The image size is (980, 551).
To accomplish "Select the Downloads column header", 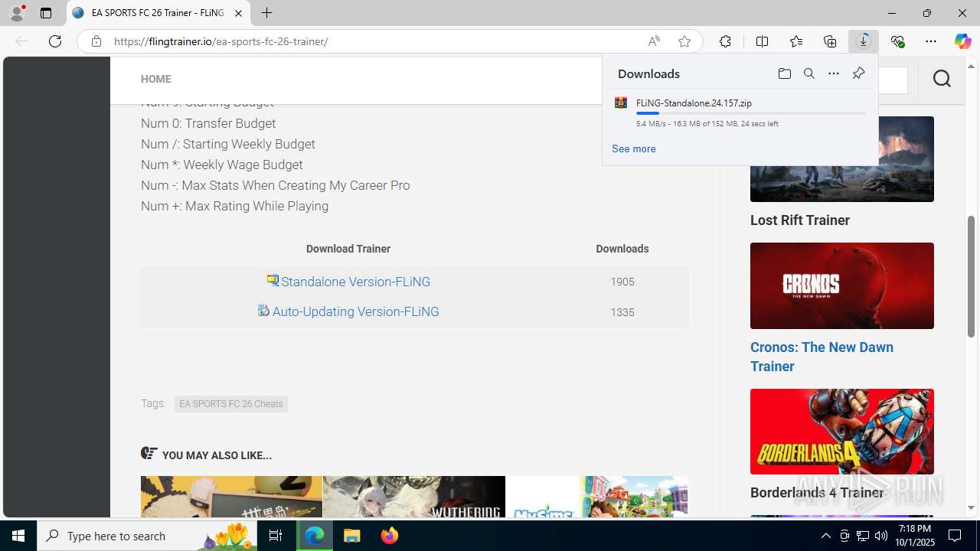I will pyautogui.click(x=622, y=249).
